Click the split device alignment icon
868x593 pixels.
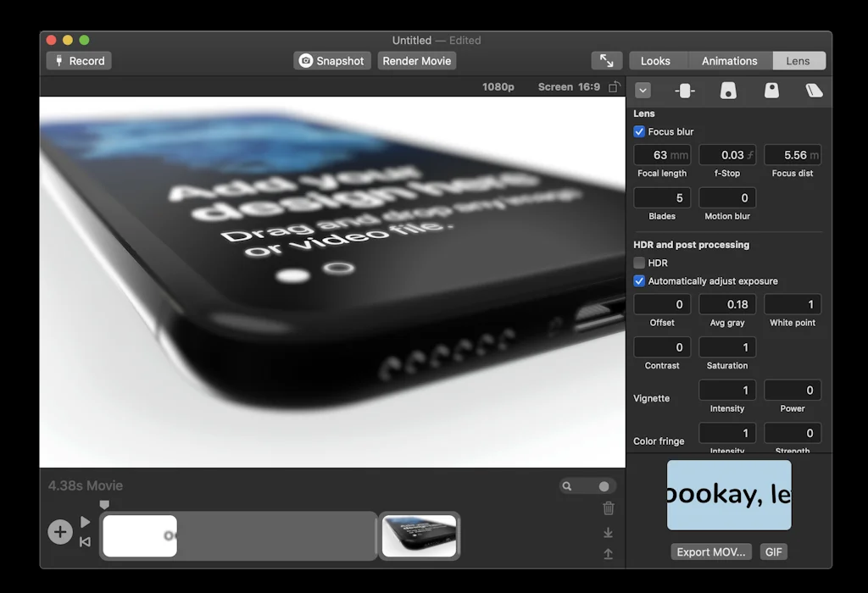click(685, 91)
